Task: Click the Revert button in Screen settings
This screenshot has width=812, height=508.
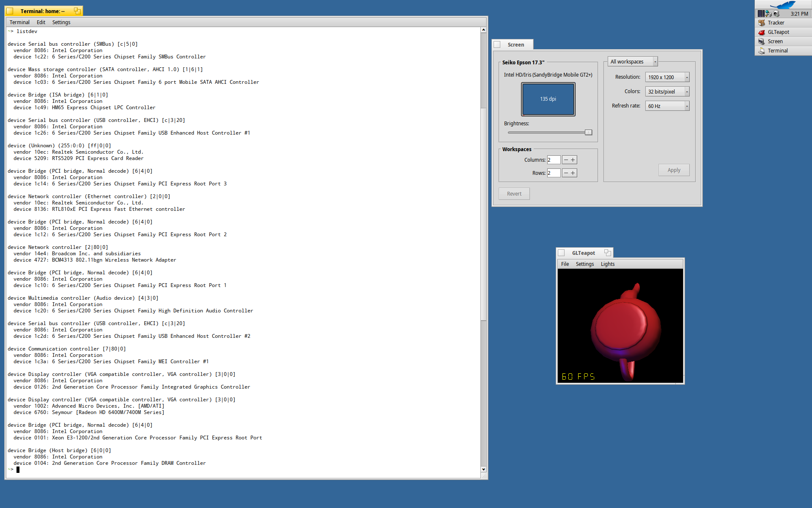Action: click(513, 193)
